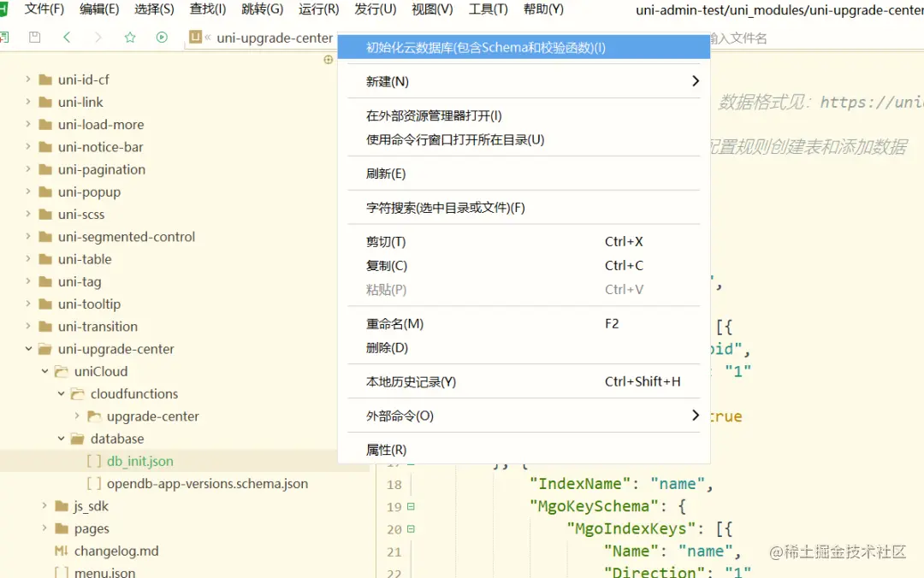Select uni-transition in the tree
924x578 pixels.
point(98,327)
